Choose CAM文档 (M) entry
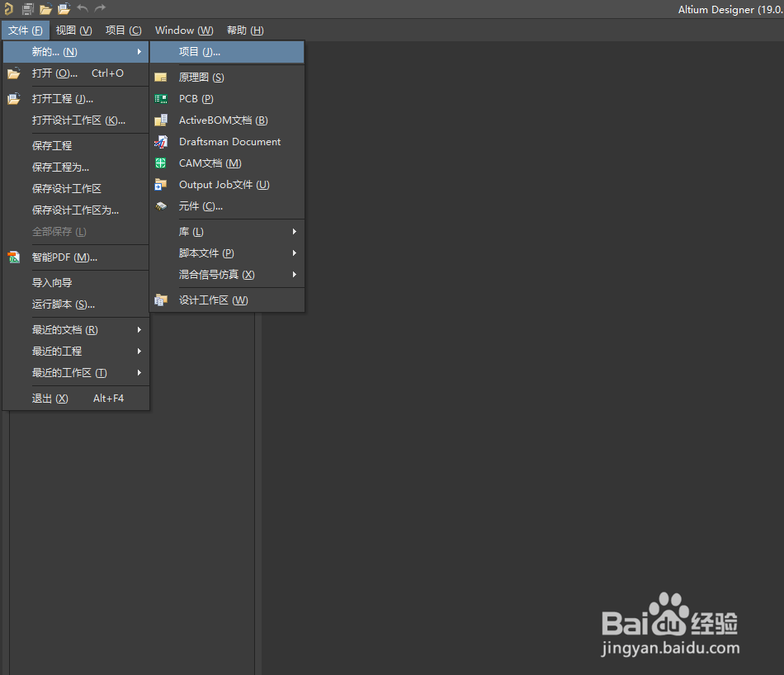Screen dimensions: 784x675 [227, 163]
